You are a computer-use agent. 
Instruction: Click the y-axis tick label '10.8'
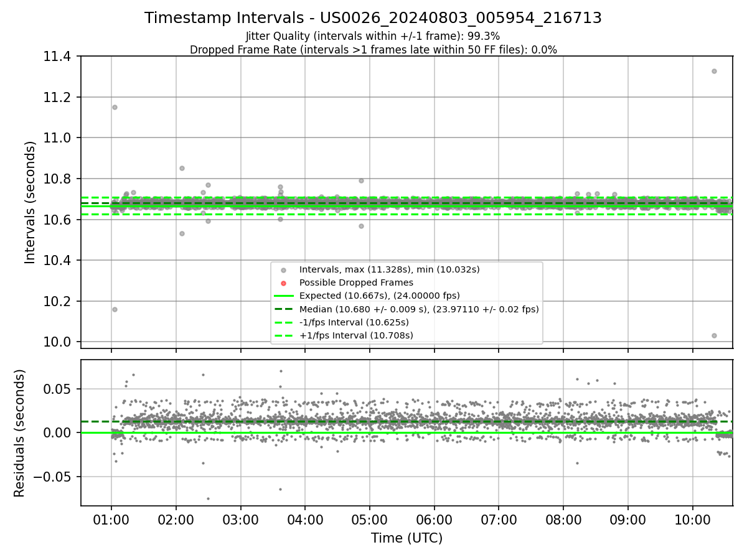pyautogui.click(x=59, y=179)
